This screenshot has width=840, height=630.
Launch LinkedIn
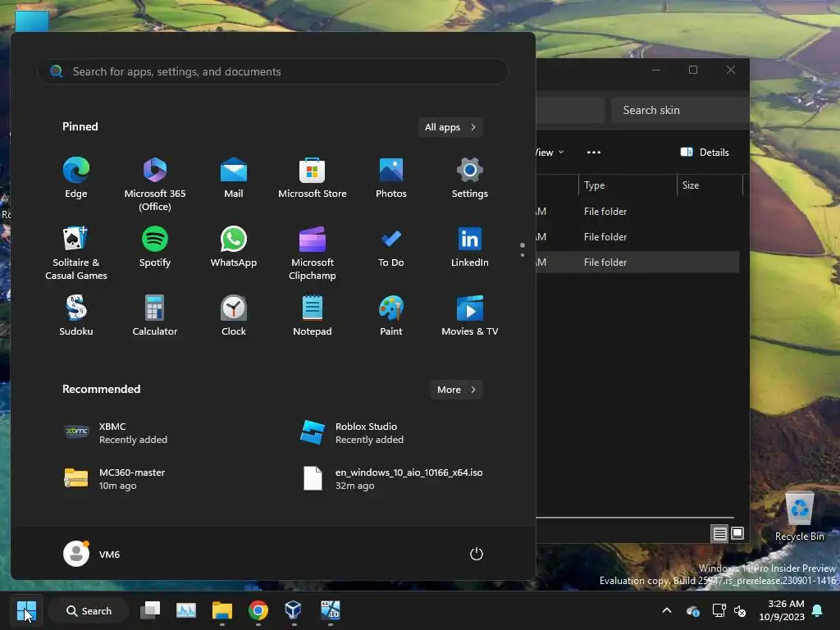click(470, 247)
